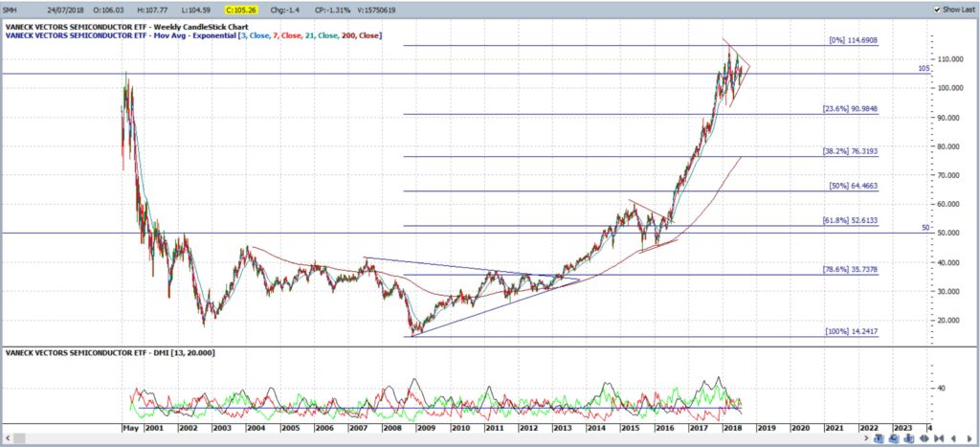Click the 2012 label on time axis

click(x=528, y=428)
